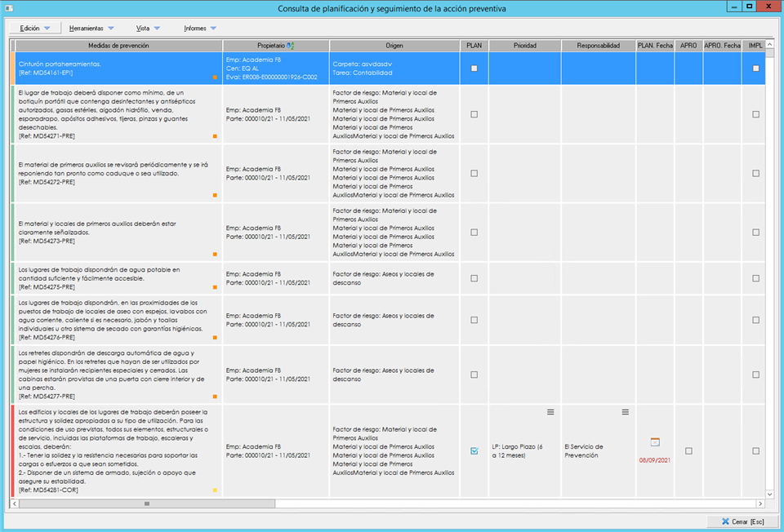This screenshot has width=784, height=532.
Task: Open the Responsabilidad cell hamburger menu
Action: (625, 412)
